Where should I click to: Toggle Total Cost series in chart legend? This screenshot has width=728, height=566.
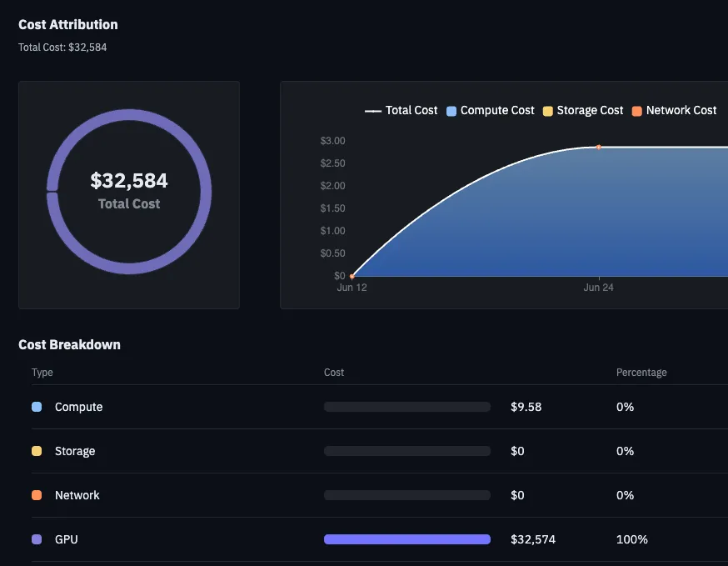[401, 111]
